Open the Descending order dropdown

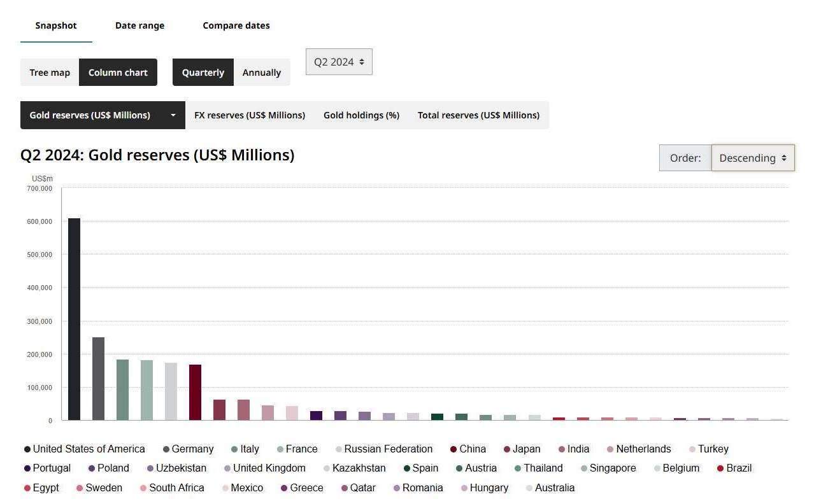click(x=753, y=158)
